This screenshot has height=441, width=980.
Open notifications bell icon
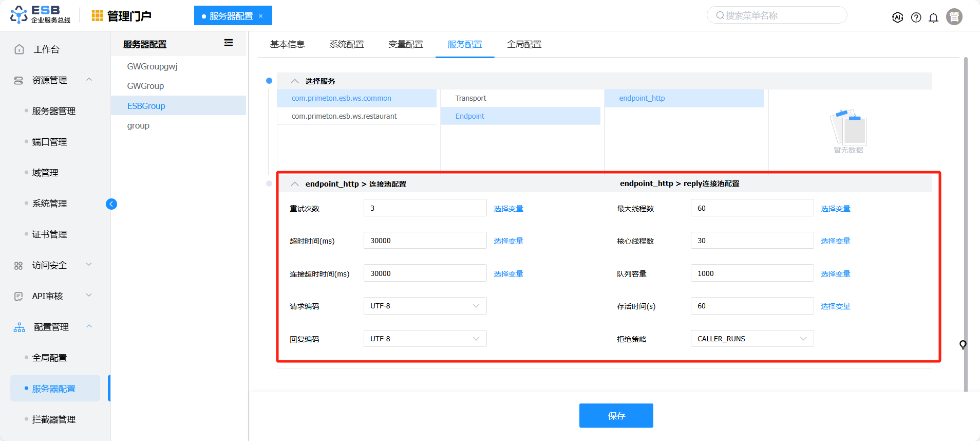click(x=933, y=17)
